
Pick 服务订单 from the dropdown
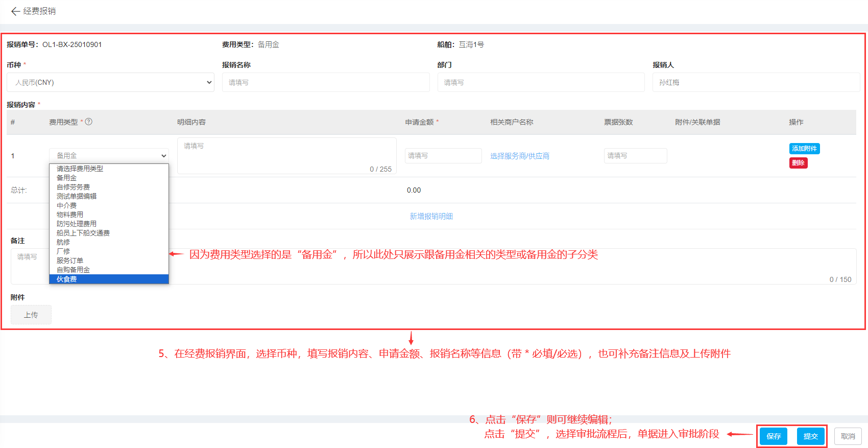click(x=109, y=261)
